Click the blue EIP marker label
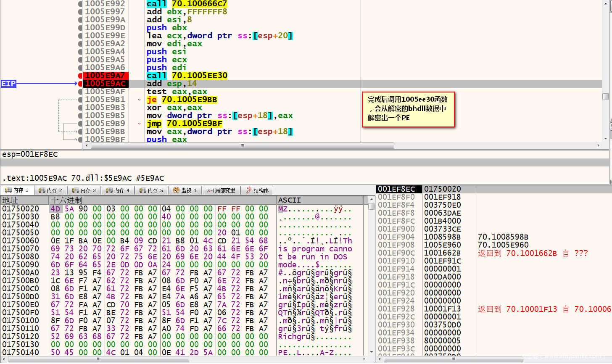The image size is (612, 364). (8, 84)
